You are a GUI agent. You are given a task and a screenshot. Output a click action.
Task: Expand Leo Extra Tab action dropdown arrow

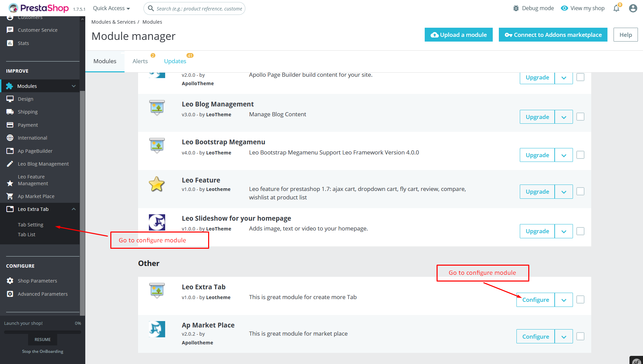tap(564, 300)
